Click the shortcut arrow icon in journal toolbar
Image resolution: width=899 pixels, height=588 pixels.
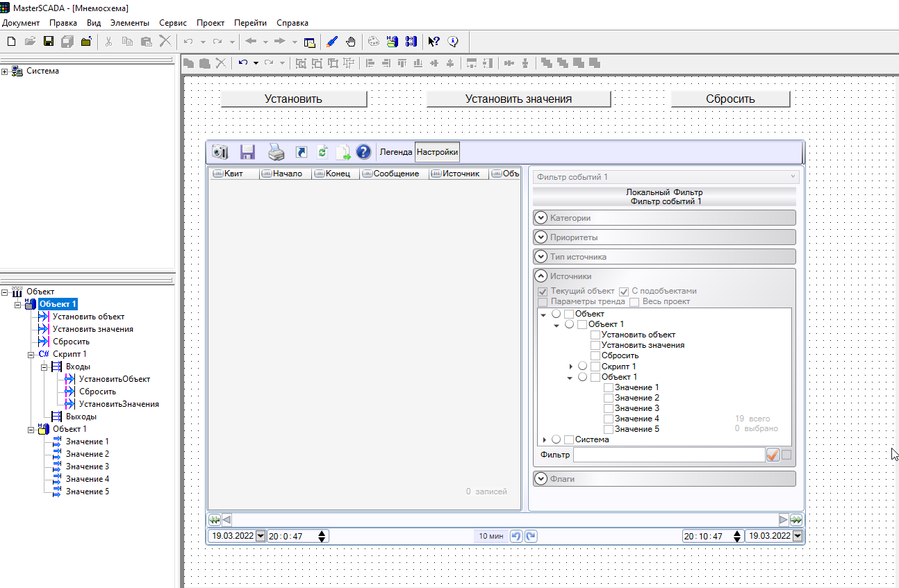[301, 152]
